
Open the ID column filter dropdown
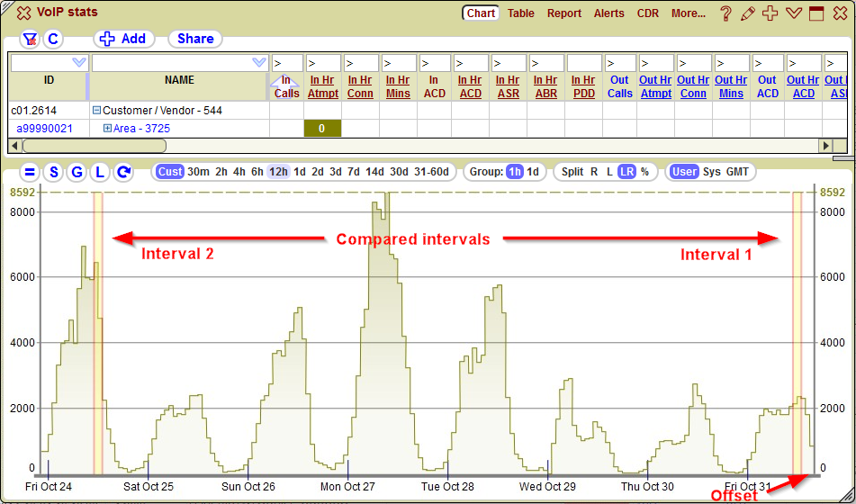tap(80, 63)
